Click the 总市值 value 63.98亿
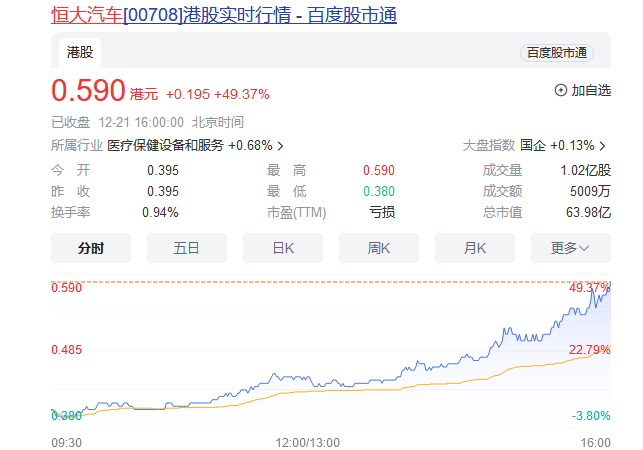The image size is (643, 450). point(588,212)
